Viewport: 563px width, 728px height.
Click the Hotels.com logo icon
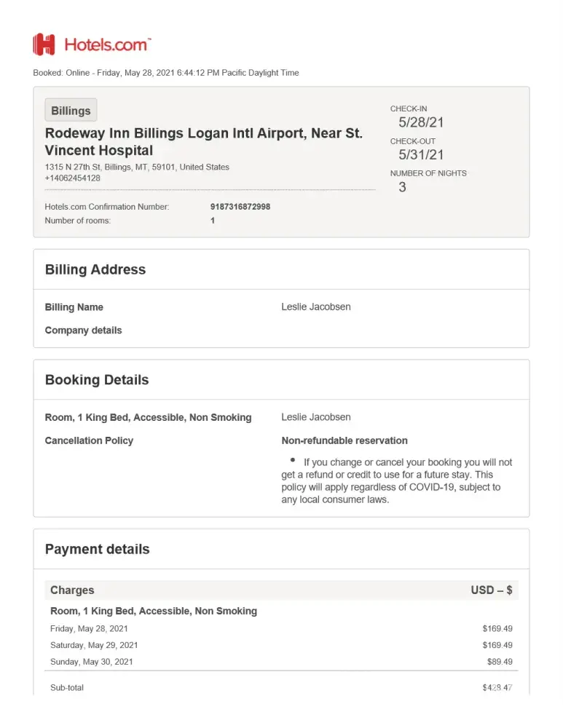(x=44, y=44)
